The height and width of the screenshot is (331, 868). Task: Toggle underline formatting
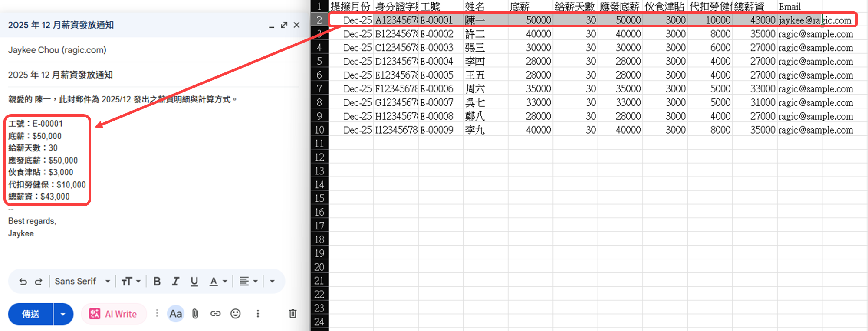pos(194,282)
